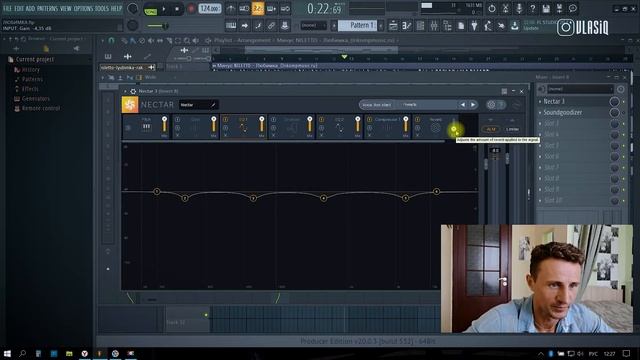Viewport: 640px width, 360px height.
Task: Open the Piano roll view icon
Action: [x=407, y=26]
